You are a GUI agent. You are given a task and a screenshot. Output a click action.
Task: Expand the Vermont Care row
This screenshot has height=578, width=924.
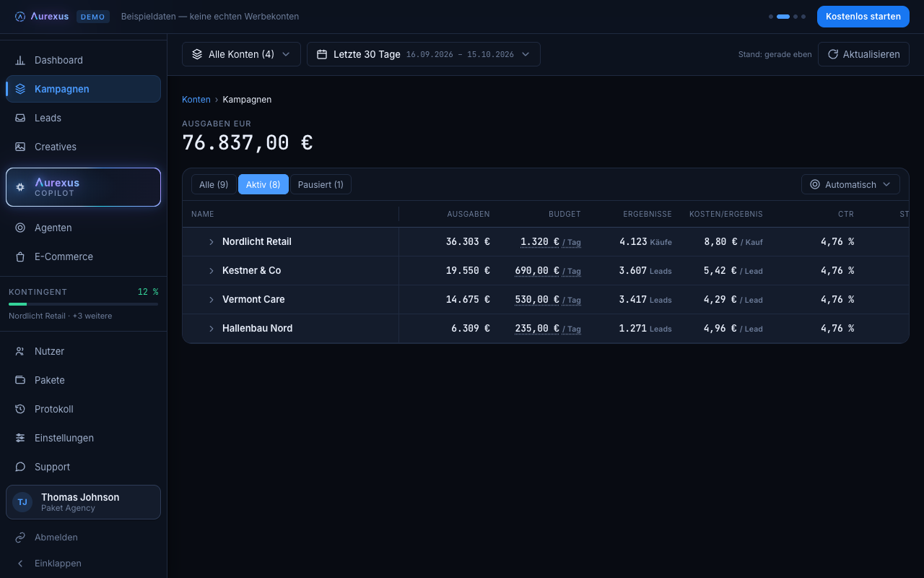(212, 300)
